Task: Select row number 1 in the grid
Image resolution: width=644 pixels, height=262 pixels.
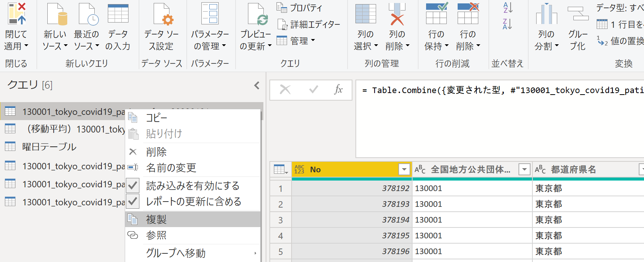Action: click(281, 188)
